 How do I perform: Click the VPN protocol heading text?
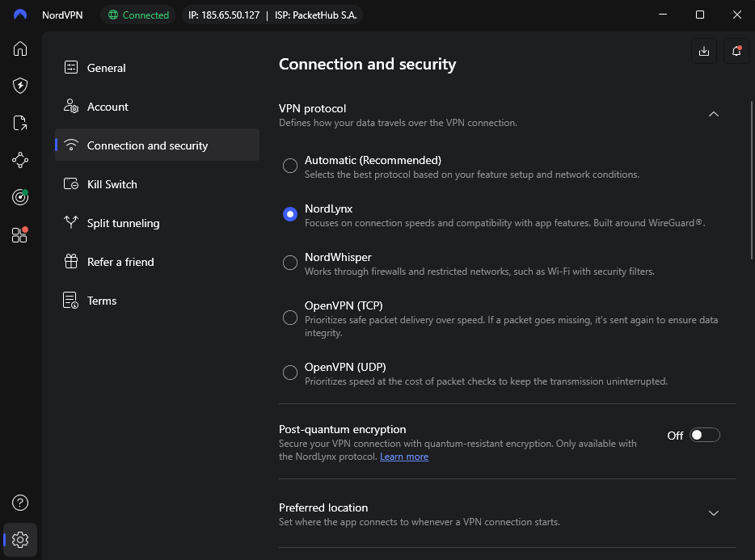coord(312,108)
